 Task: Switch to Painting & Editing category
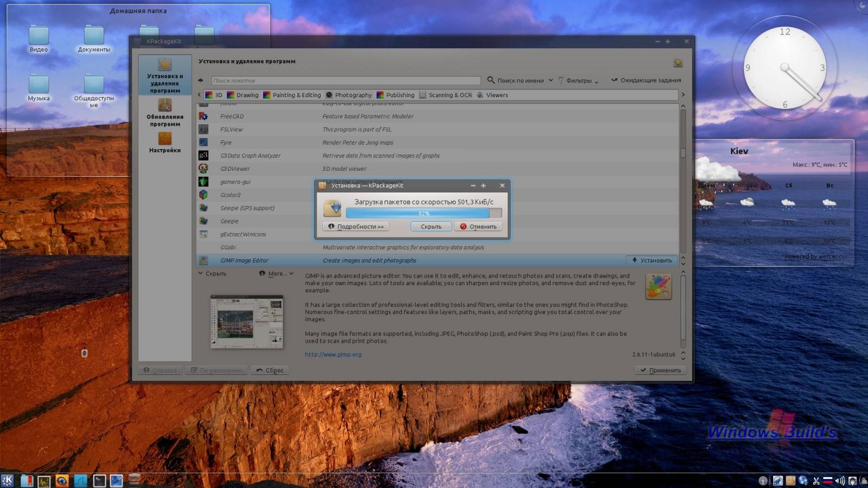292,95
